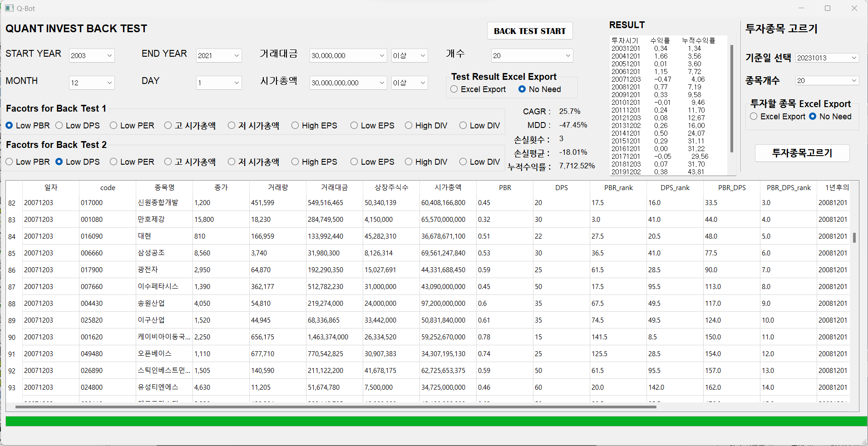
Task: Click the result row 20071203 in RESULT list
Action: coord(658,79)
